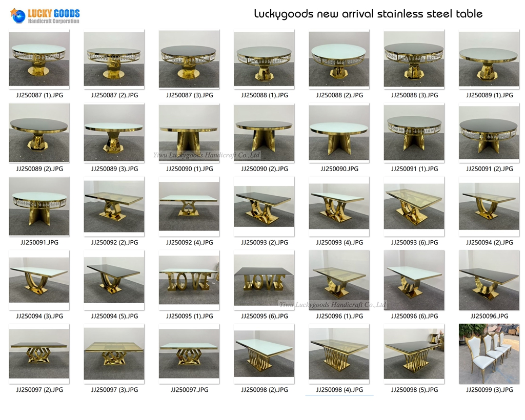This screenshot has width=525, height=420.
Task: Click the 'Luckygoods new arrival stainless steel table' heading
Action: tap(368, 14)
